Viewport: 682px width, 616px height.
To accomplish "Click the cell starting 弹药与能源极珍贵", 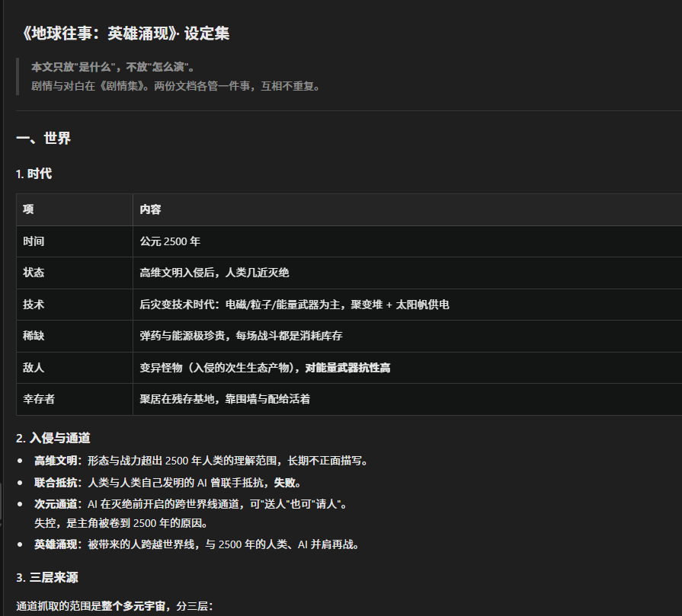I will point(407,336).
